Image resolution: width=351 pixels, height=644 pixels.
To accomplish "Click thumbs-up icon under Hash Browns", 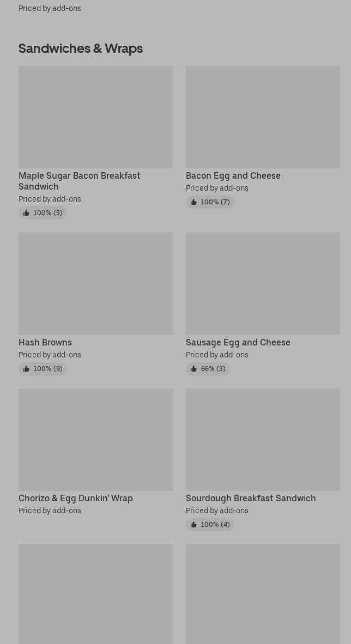I will tap(26, 369).
